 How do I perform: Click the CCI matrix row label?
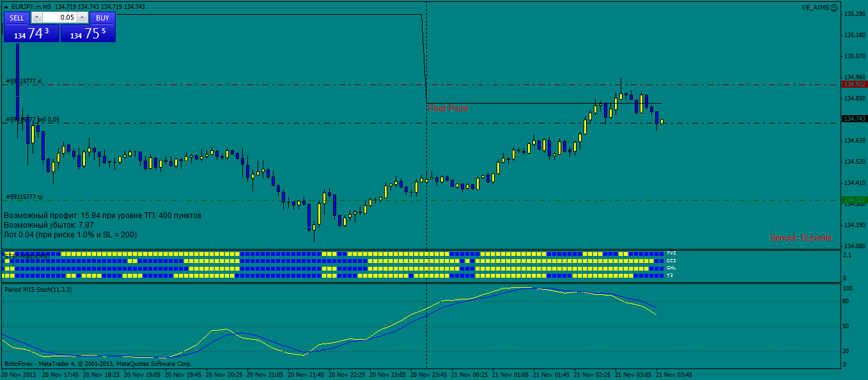tap(671, 261)
